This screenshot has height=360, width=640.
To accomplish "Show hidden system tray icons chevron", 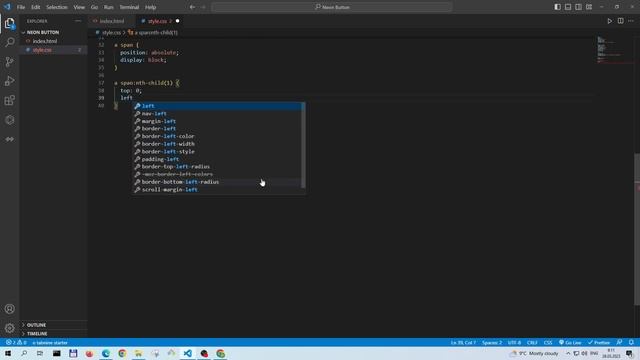I will (568, 353).
